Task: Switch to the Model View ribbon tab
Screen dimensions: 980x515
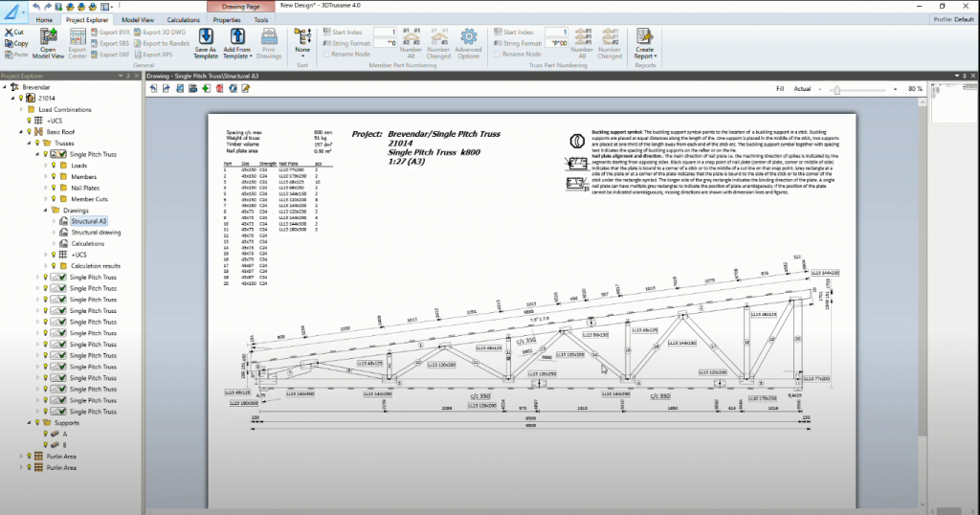Action: click(138, 20)
